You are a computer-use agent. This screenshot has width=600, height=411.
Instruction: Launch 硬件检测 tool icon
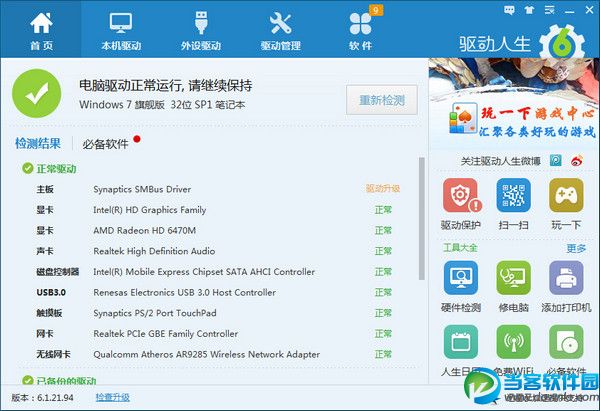pyautogui.click(x=461, y=278)
